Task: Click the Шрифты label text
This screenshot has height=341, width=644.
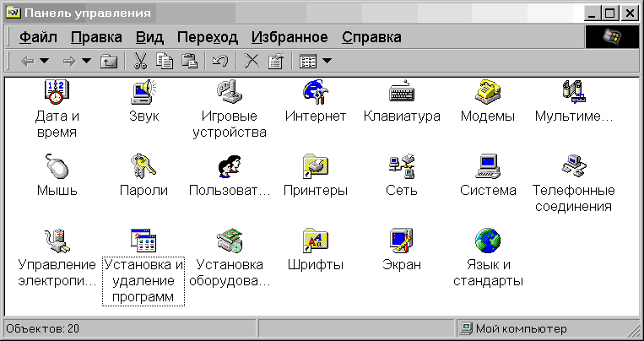Action: point(316,264)
